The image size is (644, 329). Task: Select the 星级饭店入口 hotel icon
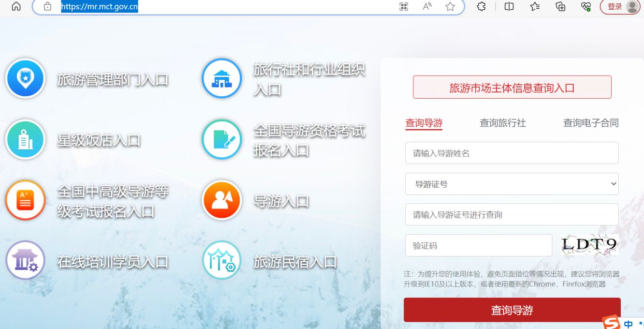(x=25, y=140)
